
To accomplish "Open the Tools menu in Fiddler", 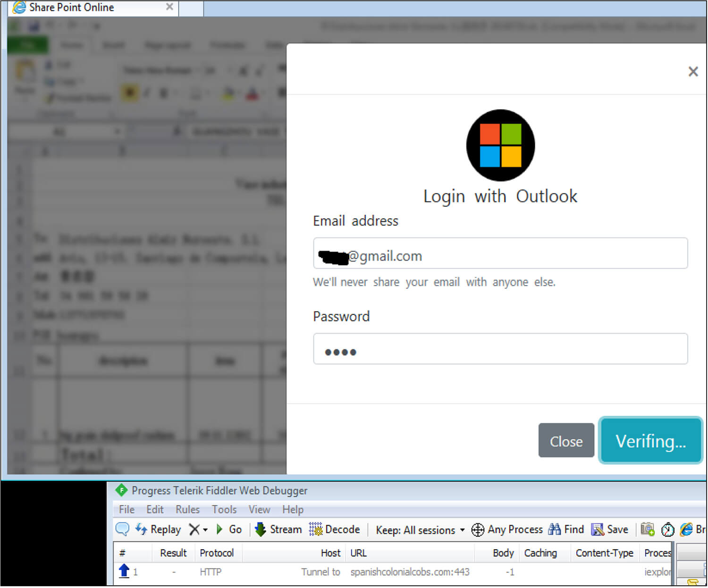I will pos(224,510).
